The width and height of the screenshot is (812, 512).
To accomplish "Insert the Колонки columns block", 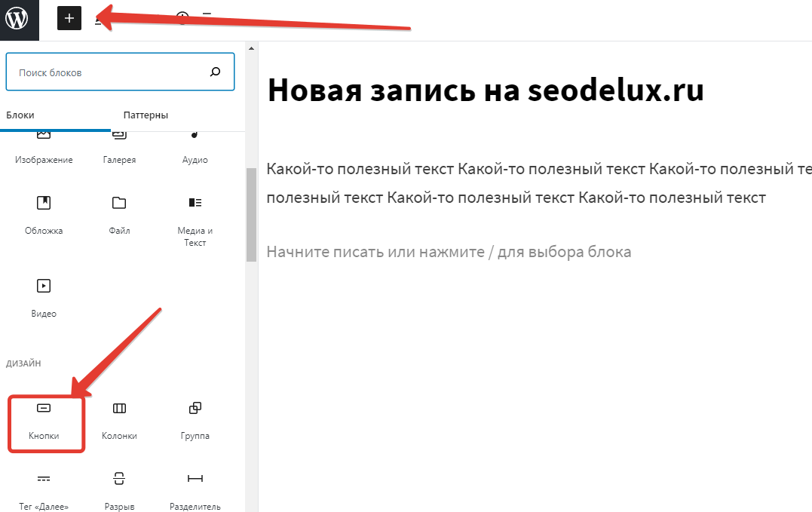I will click(119, 421).
